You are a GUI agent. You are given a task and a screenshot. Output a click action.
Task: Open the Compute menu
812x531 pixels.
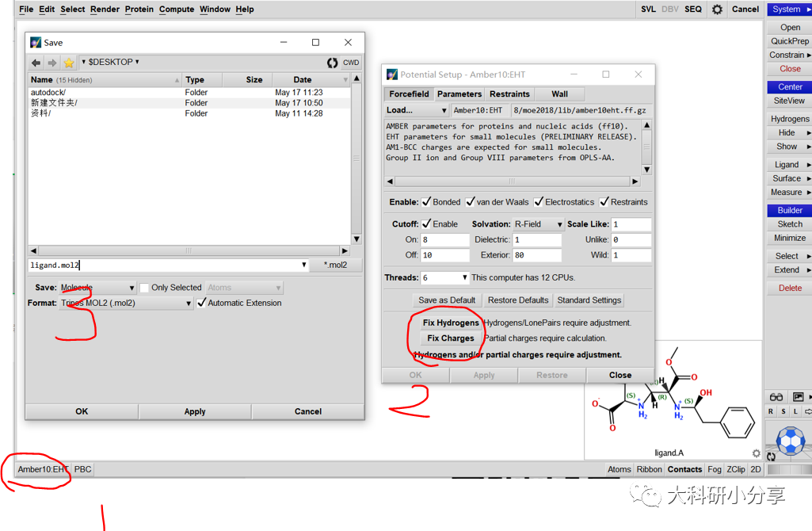point(177,10)
